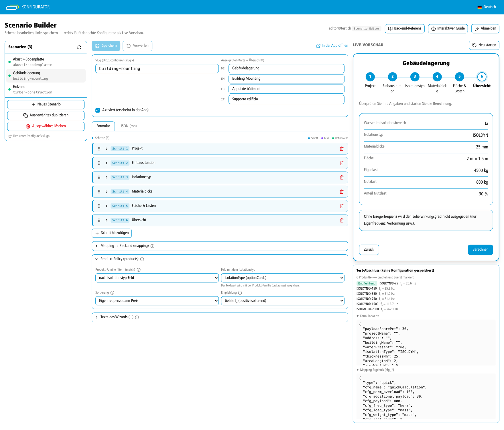Expand Mapping → Backend (mapping) section

220,246
